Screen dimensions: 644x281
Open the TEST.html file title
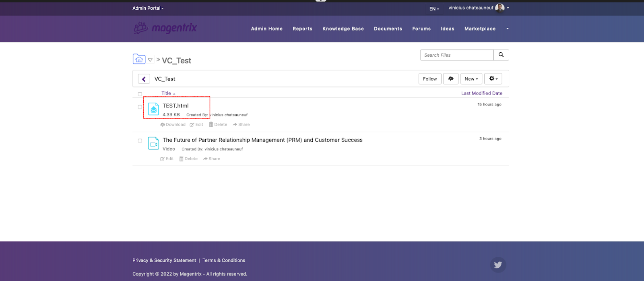pyautogui.click(x=175, y=105)
